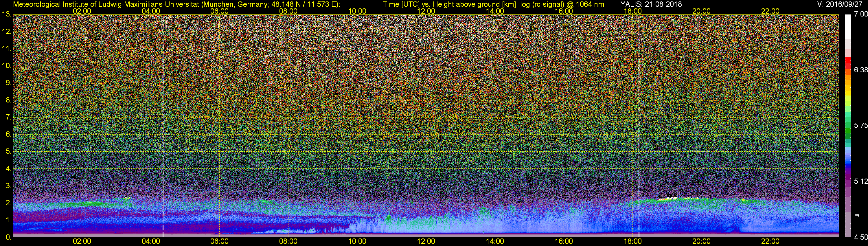The width and height of the screenshot is (868, 246).
Task: Select the 14:00 label on the bottom time axis
Action: coord(495,241)
